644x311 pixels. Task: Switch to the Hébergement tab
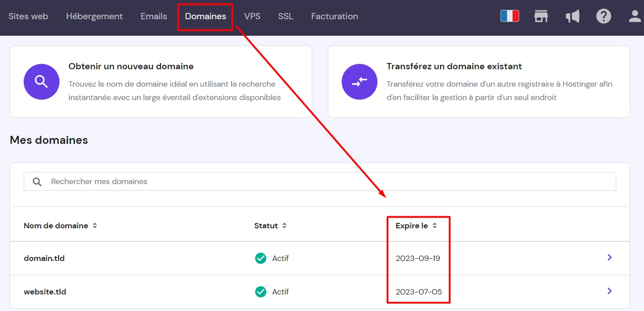(x=94, y=17)
